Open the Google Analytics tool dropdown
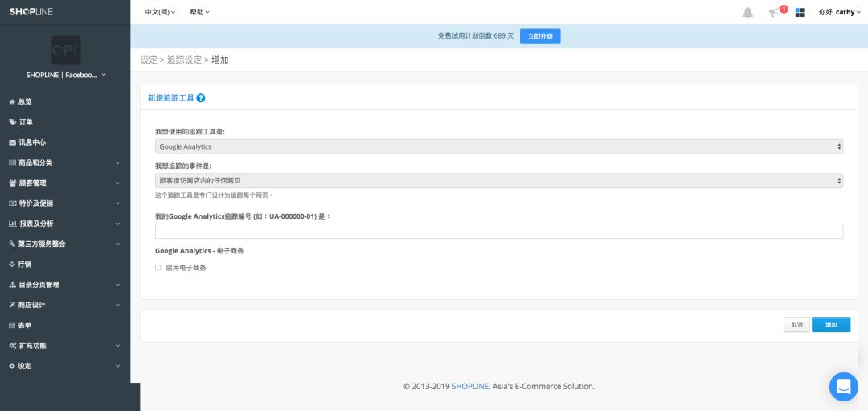The height and width of the screenshot is (411, 868). [x=498, y=147]
